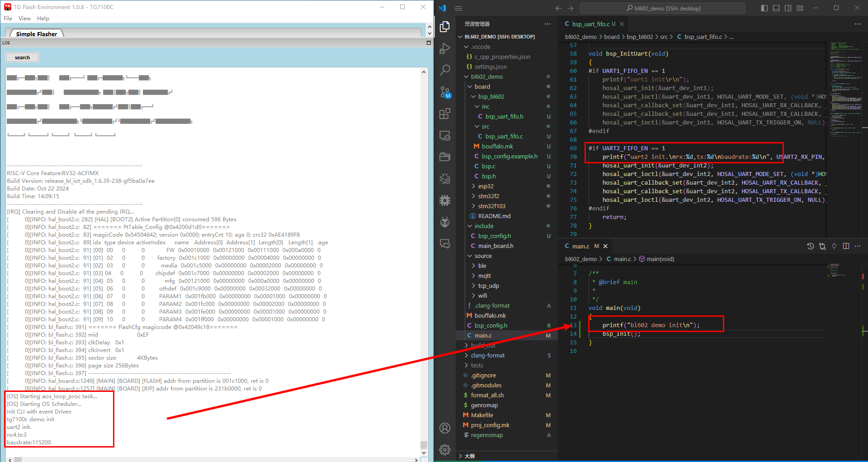Open the Search view in activity bar

coord(445,70)
